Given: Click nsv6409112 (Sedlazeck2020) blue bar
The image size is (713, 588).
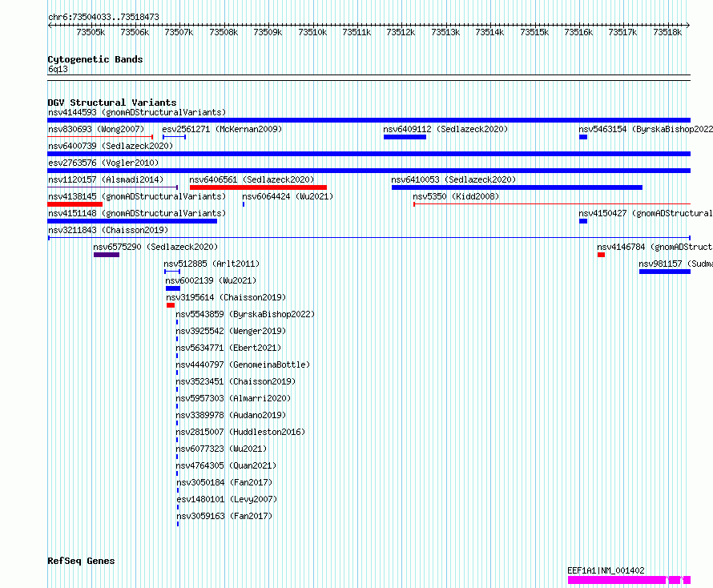Looking at the screenshot, I should [x=405, y=137].
